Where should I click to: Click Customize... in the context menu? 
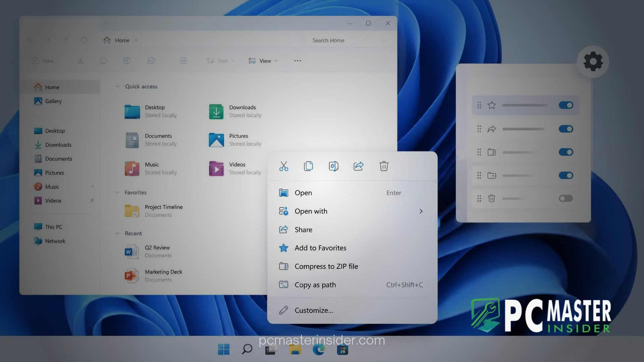(x=352, y=310)
